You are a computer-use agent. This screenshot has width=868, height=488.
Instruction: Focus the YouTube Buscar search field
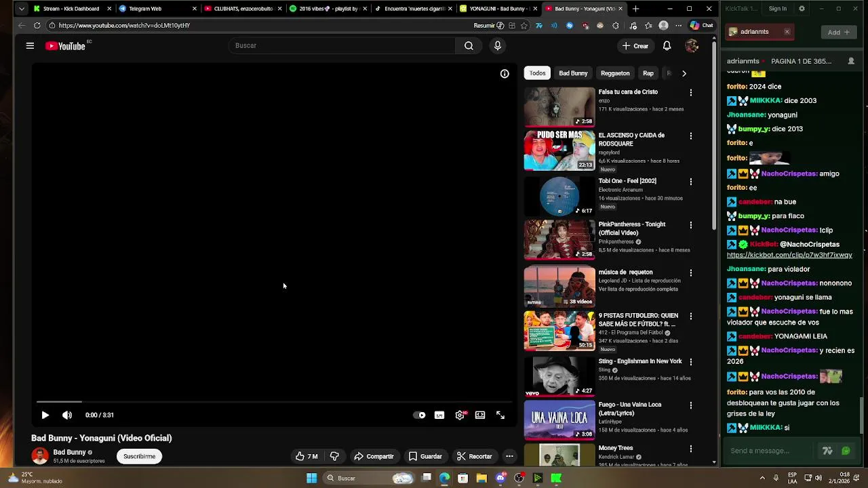342,45
